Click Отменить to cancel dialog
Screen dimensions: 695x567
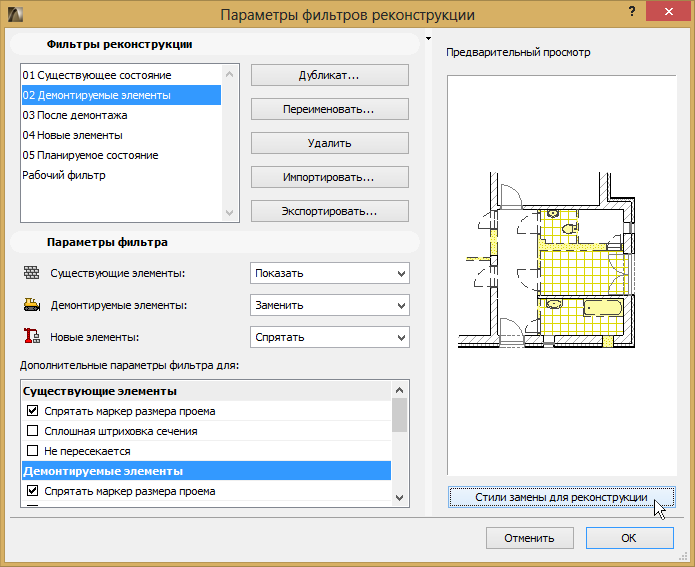pyautogui.click(x=530, y=538)
